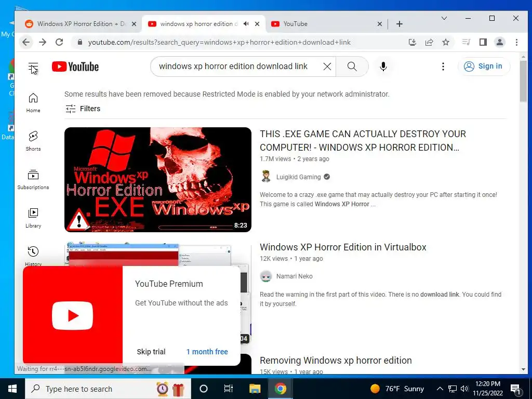Open a new tab with plus button
This screenshot has width=532, height=399.
pos(400,24)
